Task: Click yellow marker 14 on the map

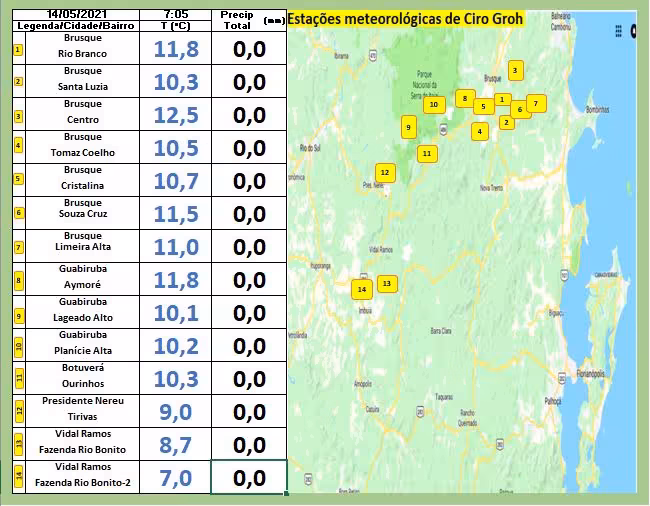Action: pos(362,289)
